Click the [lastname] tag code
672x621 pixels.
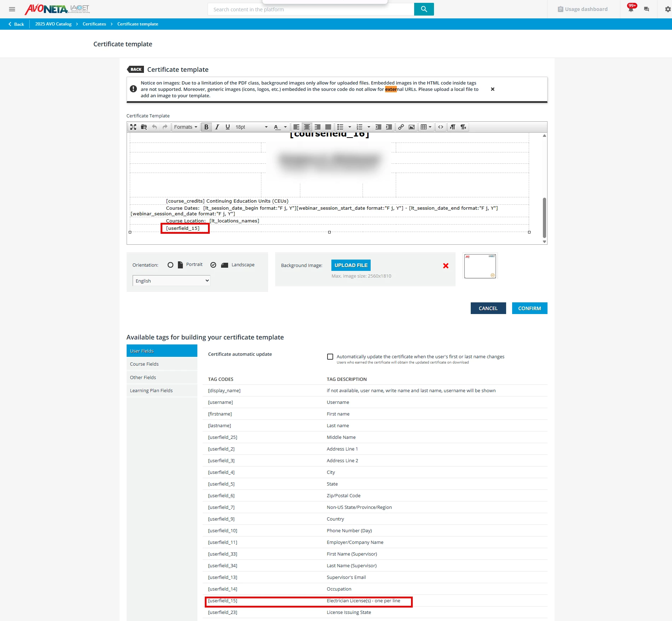click(219, 425)
